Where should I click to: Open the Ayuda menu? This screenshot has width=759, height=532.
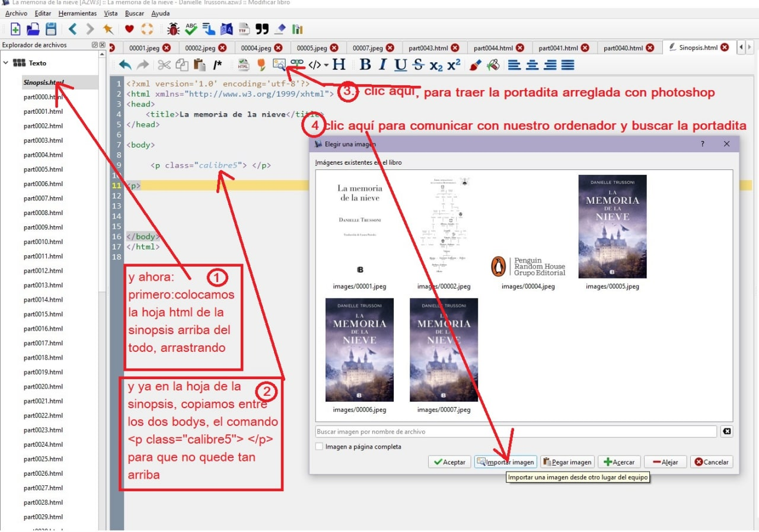[x=160, y=13]
